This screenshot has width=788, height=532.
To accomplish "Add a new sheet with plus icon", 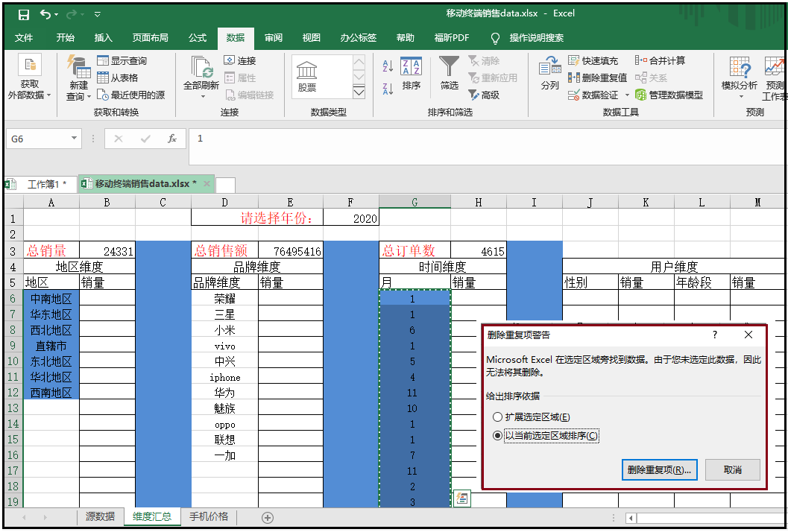I will coord(268,517).
